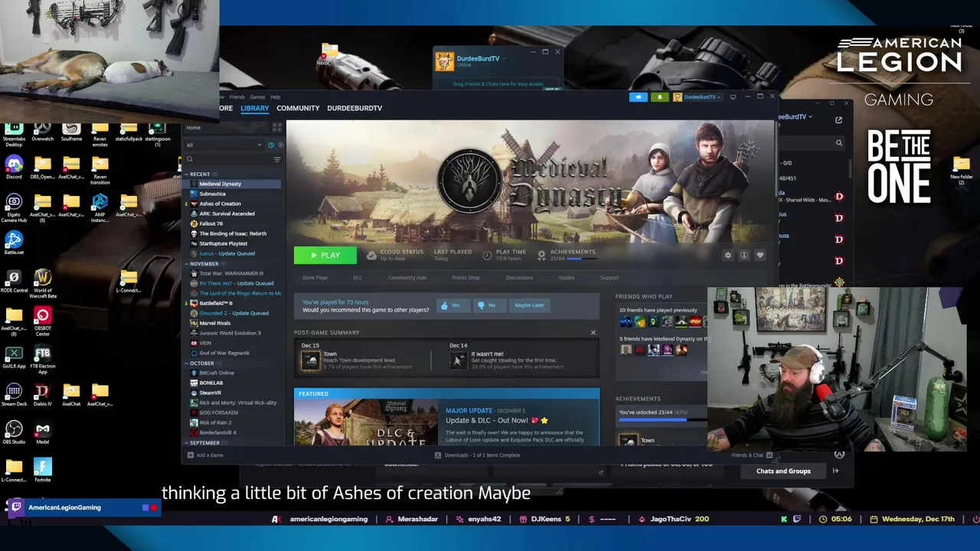Open the Friends menu in Steam
The image size is (980, 551).
click(237, 97)
